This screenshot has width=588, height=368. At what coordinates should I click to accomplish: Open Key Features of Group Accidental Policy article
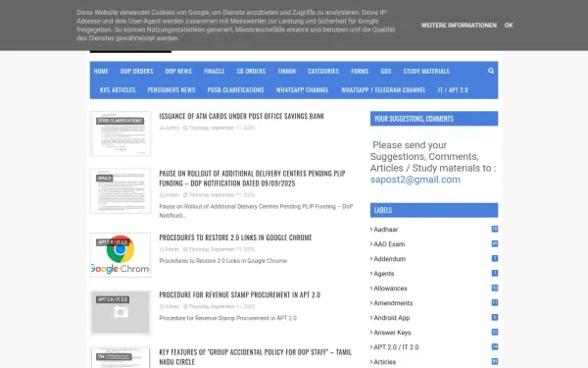(x=256, y=357)
